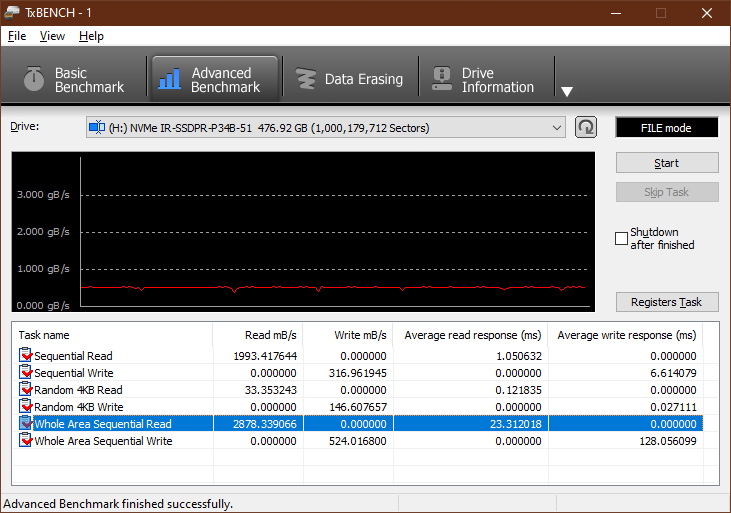Click the Task name column header
Image resolution: width=731 pixels, height=513 pixels.
click(x=112, y=335)
